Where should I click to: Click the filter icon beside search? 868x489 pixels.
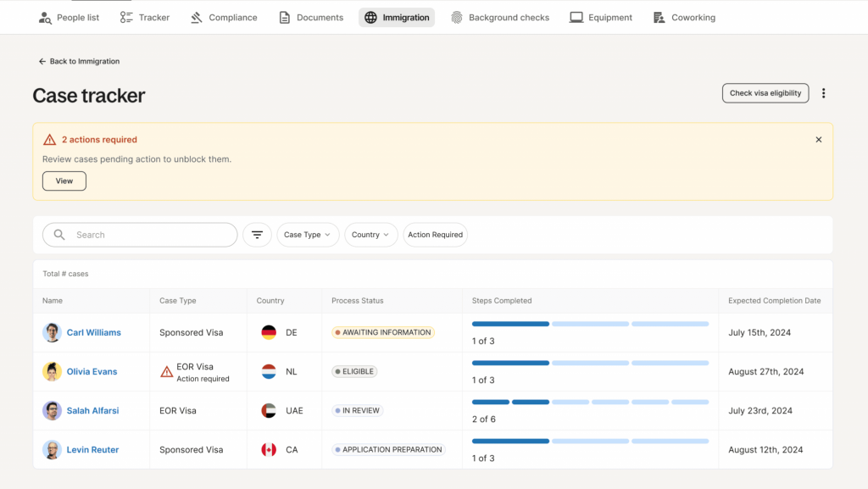point(257,235)
